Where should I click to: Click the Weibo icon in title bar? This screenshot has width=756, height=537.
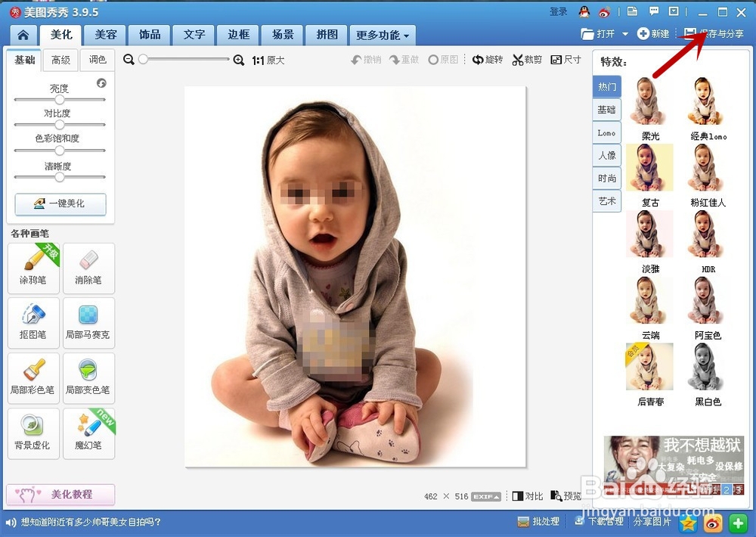(x=604, y=12)
